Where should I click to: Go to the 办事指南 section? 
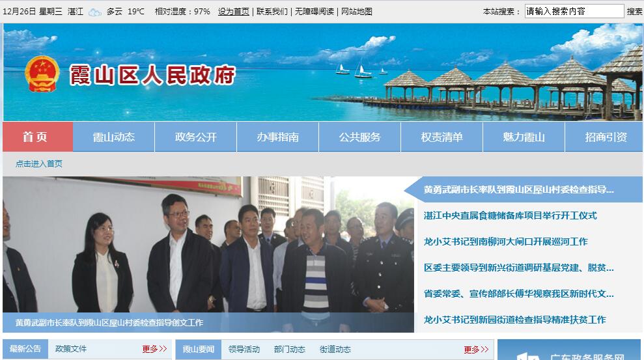(278, 137)
